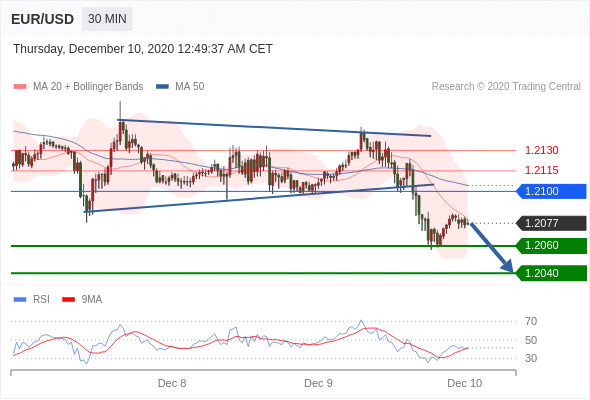
Task: Click the blue 1.2100 pivot tag
Action: pos(551,192)
